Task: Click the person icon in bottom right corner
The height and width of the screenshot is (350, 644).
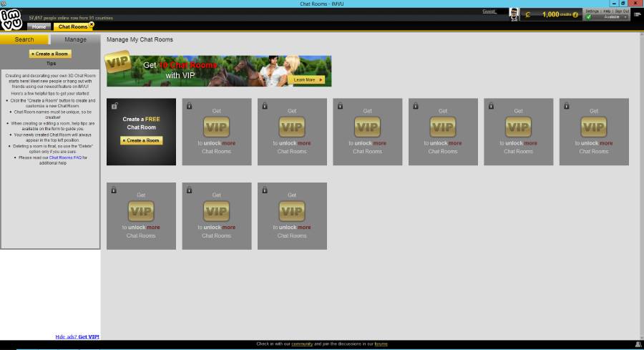Action: (x=638, y=344)
